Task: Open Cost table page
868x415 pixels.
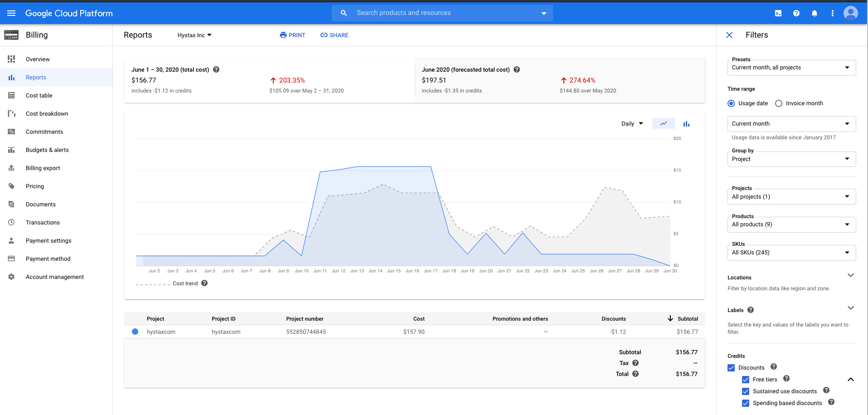Action: 56,95
